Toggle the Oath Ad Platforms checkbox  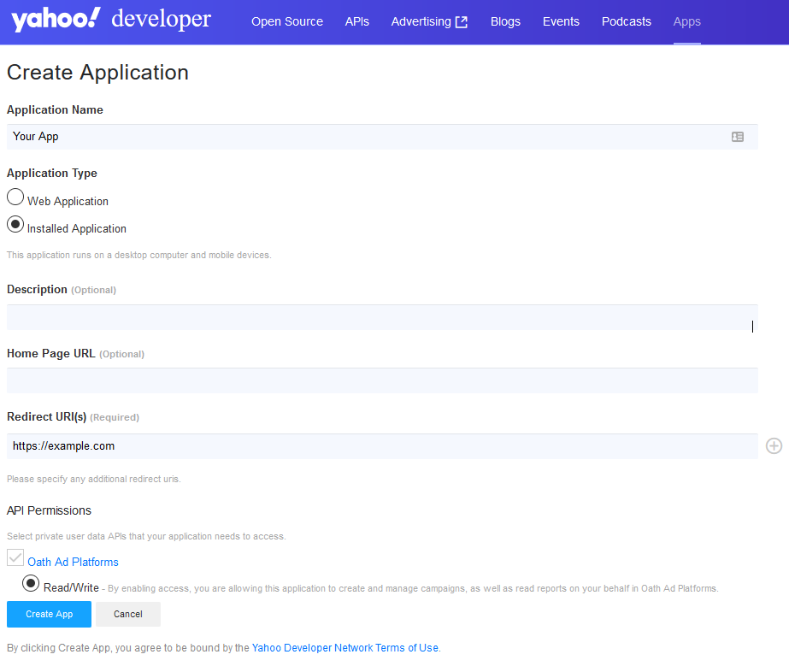(15, 557)
